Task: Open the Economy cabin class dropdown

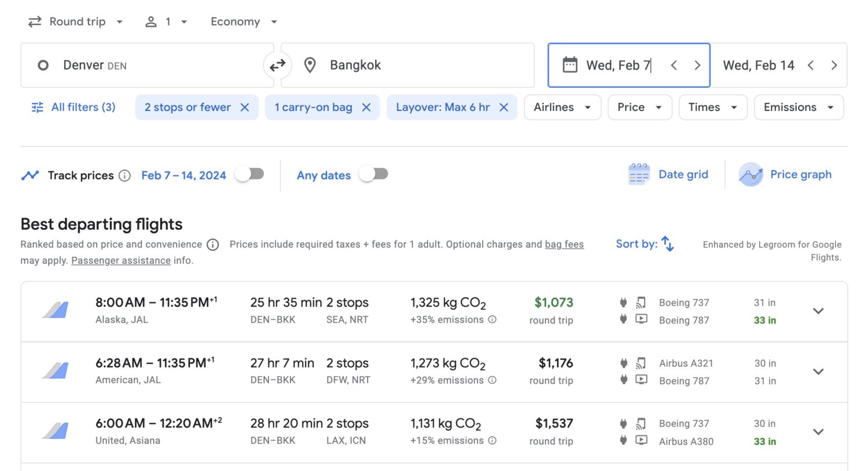Action: click(x=243, y=21)
